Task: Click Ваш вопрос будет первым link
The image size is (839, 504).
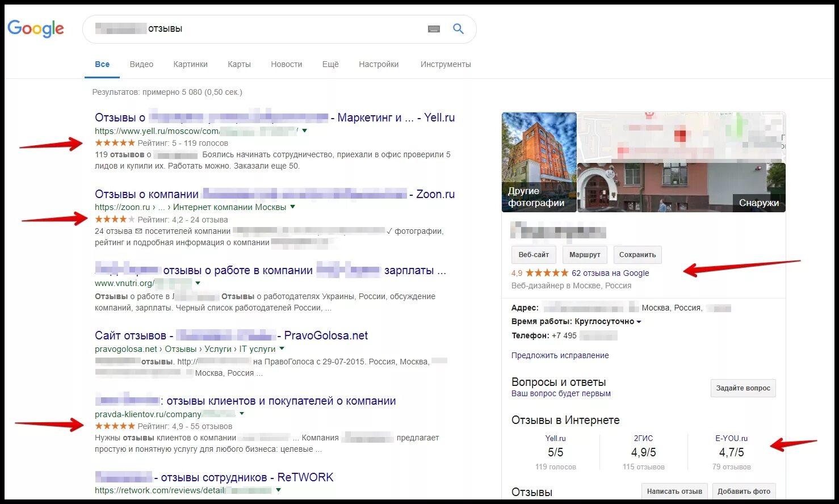Action: [x=561, y=393]
